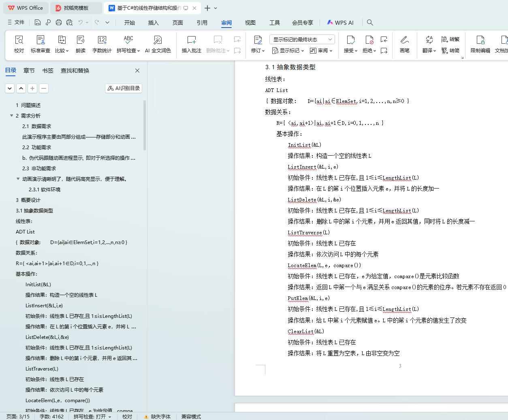This screenshot has width=508, height=420.
Task: Click the print icon in quick access bar
Action: (59, 22)
